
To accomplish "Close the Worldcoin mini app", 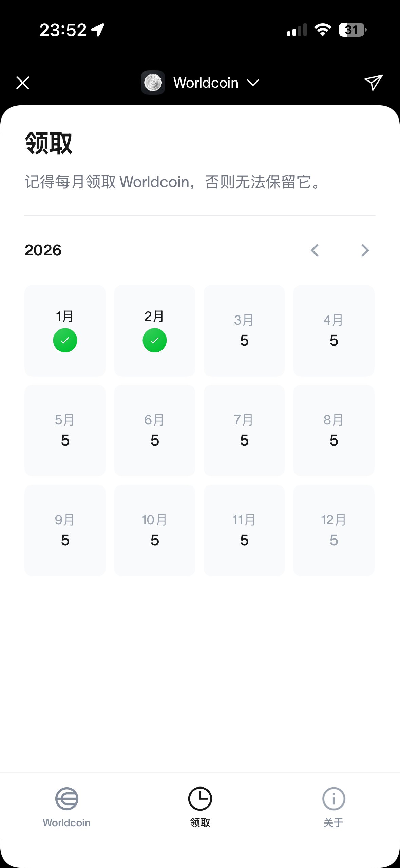I will 23,83.
